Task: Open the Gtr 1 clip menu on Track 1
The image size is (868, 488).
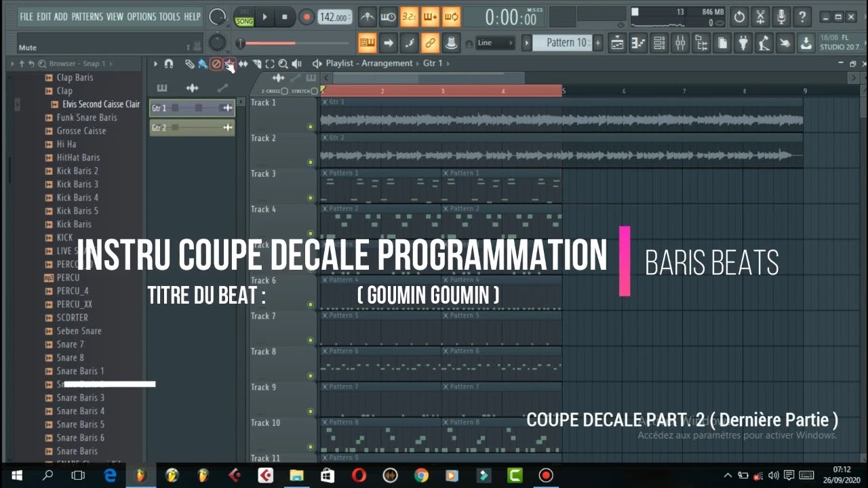Action: point(325,102)
